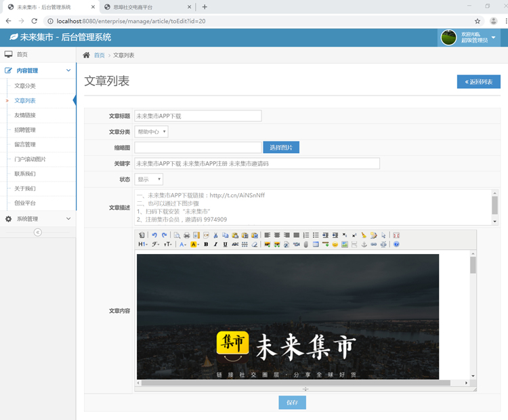Click the 选择图片 button
This screenshot has width=508, height=420.
coord(281,147)
